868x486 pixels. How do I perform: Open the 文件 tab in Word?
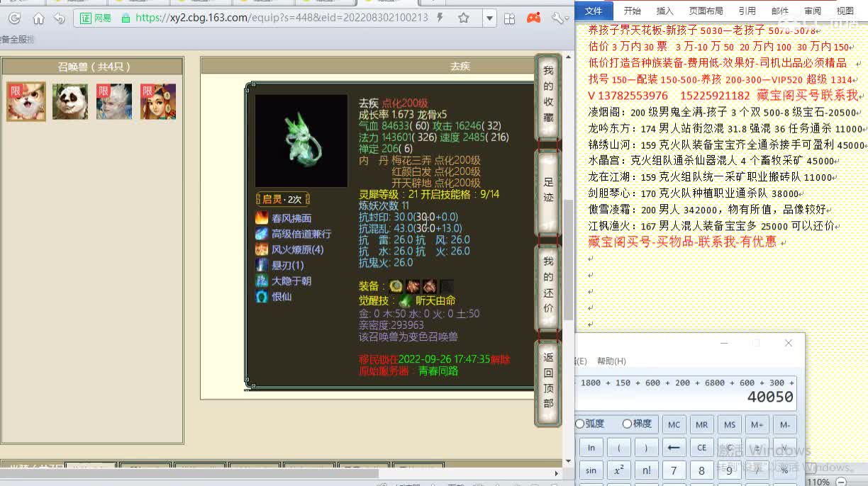[x=594, y=11]
